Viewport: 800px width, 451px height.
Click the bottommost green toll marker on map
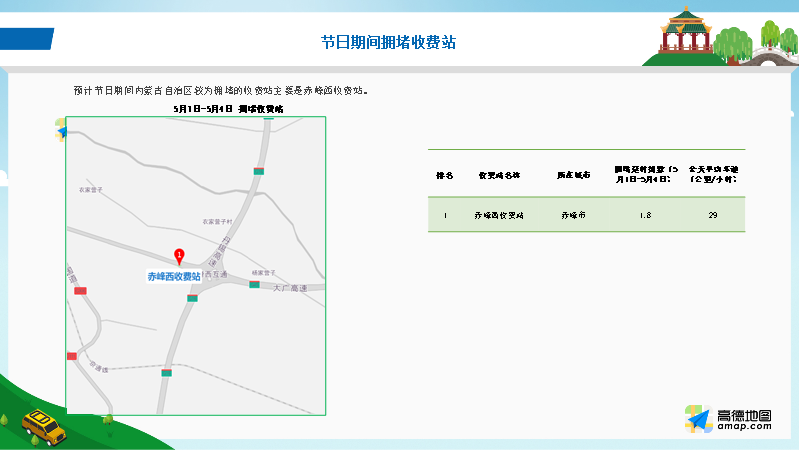(167, 373)
